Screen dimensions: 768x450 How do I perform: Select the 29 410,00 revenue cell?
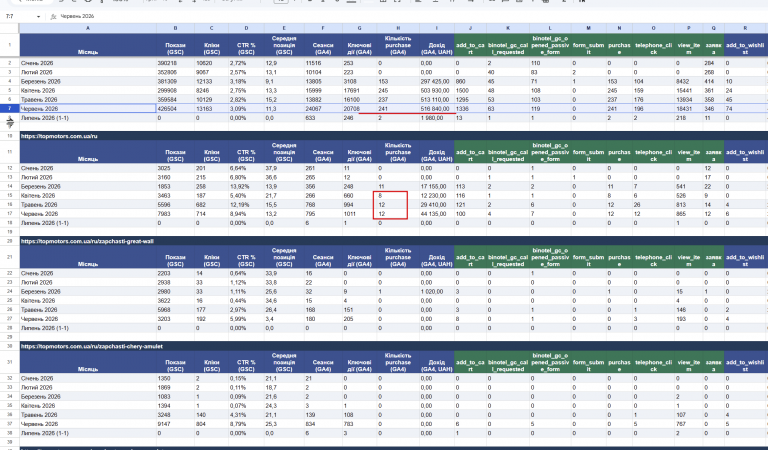point(437,205)
